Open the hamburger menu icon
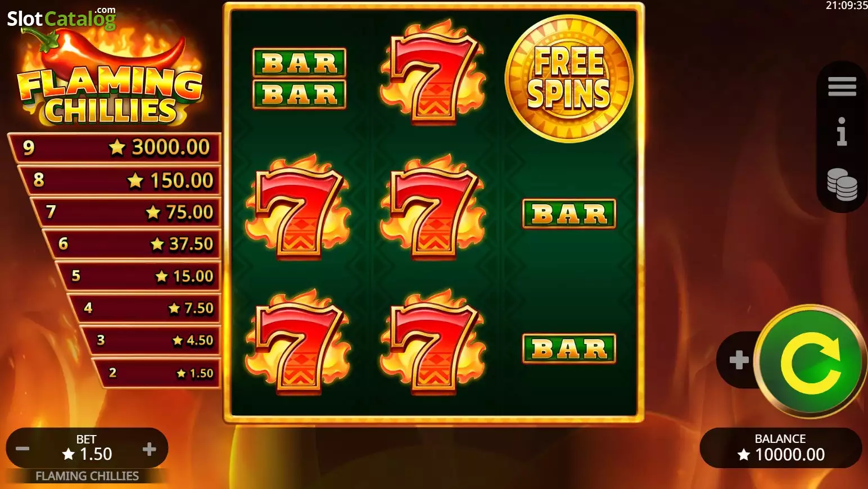This screenshot has width=868, height=489. click(842, 87)
